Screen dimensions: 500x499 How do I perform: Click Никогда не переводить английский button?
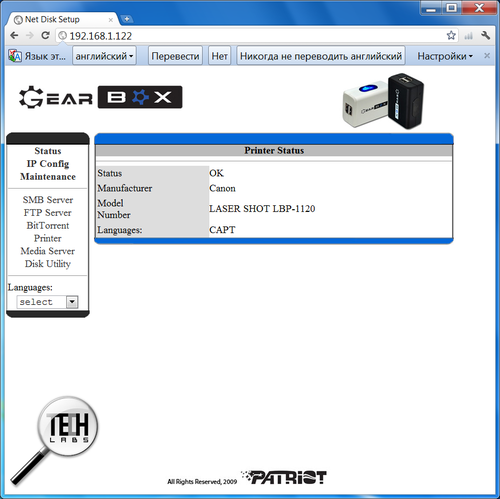pos(321,56)
